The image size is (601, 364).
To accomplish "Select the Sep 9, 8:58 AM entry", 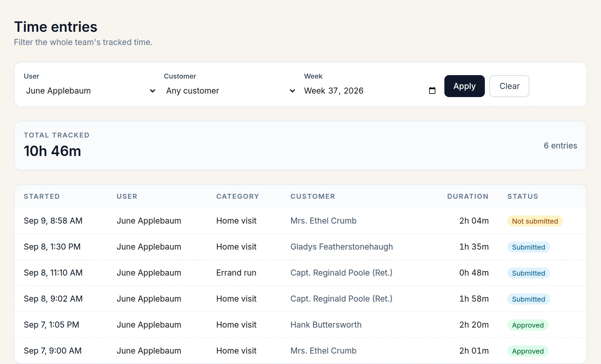I will [x=300, y=221].
